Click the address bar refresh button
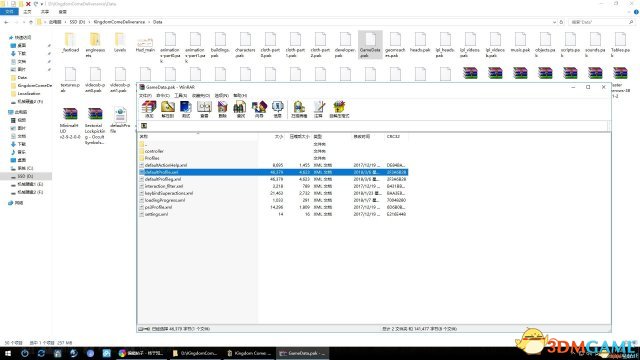 tap(562, 22)
